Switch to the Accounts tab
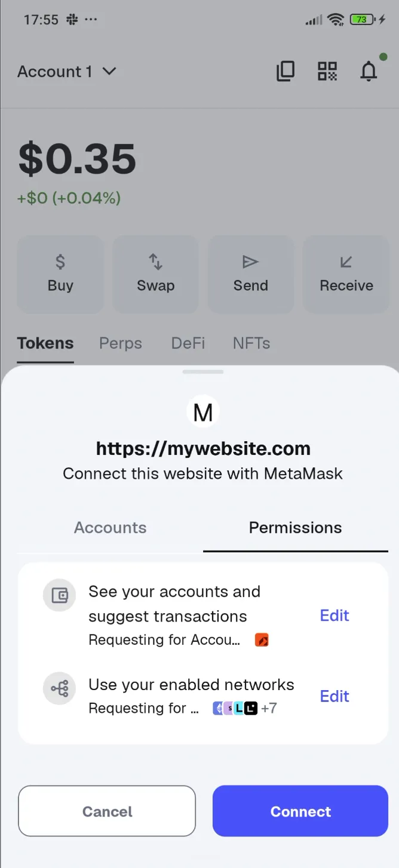Viewport: 399px width, 868px height. [x=110, y=528]
